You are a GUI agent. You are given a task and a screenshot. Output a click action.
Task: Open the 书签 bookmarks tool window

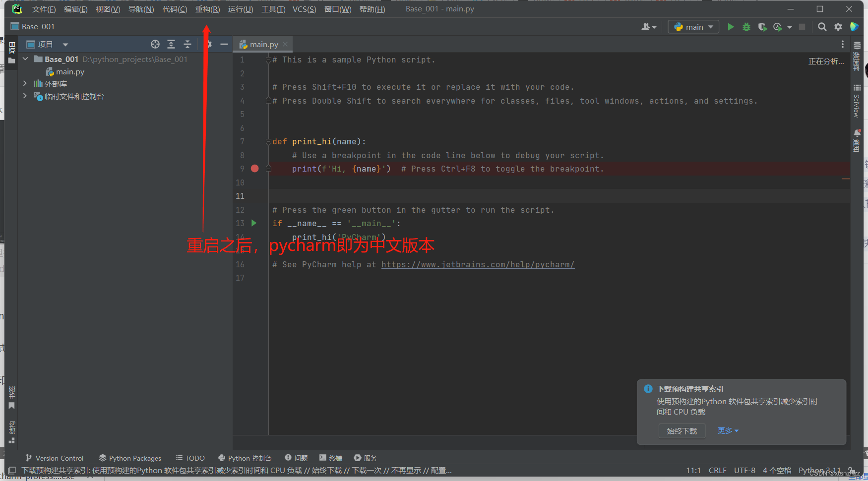point(12,398)
